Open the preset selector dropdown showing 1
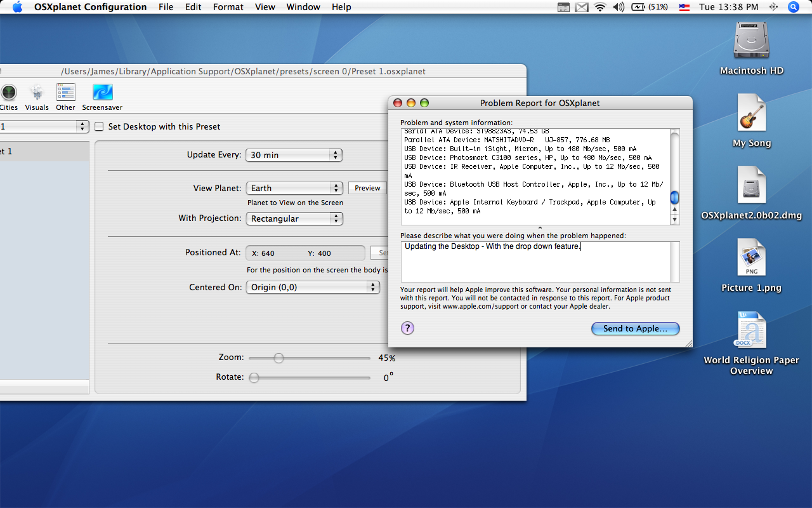The height and width of the screenshot is (508, 812). tap(43, 126)
